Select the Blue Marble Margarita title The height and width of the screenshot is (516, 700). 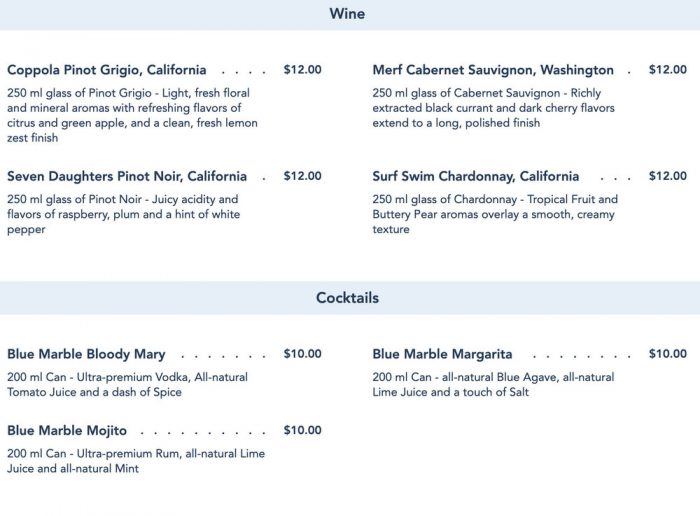coord(442,354)
